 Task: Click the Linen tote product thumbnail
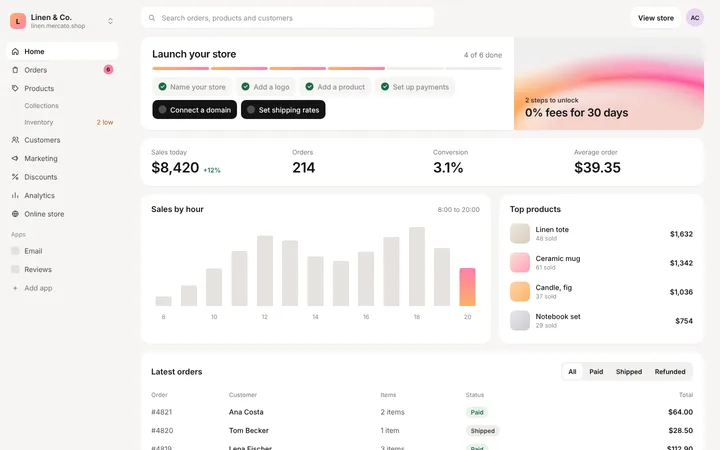(x=520, y=233)
